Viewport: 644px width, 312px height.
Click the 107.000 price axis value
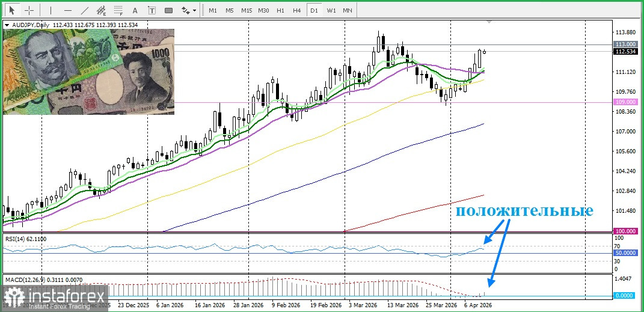(624, 132)
